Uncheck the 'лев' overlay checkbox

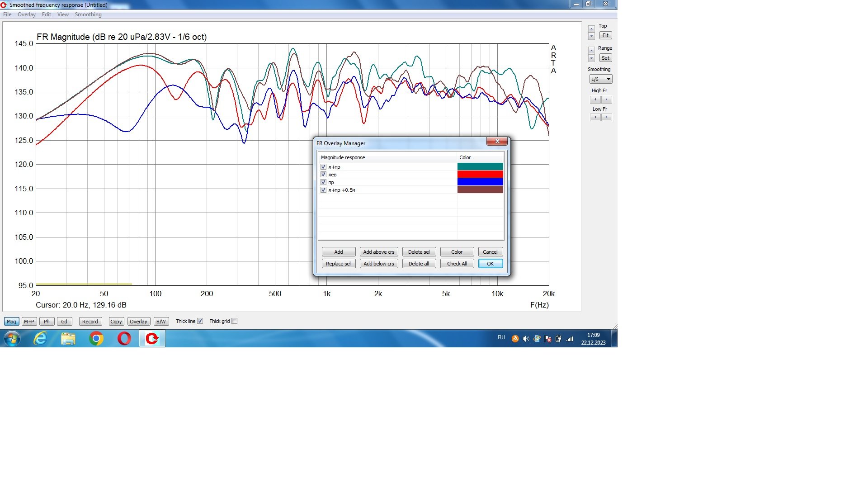coord(323,175)
